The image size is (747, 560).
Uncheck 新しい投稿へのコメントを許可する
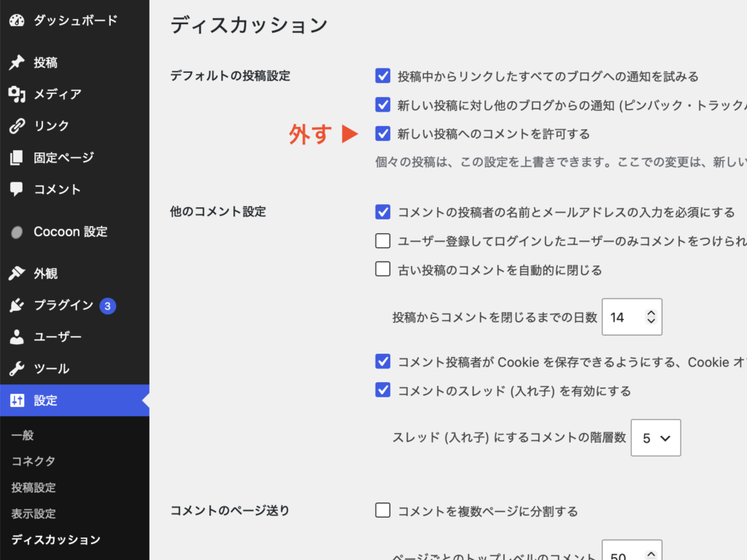[382, 133]
